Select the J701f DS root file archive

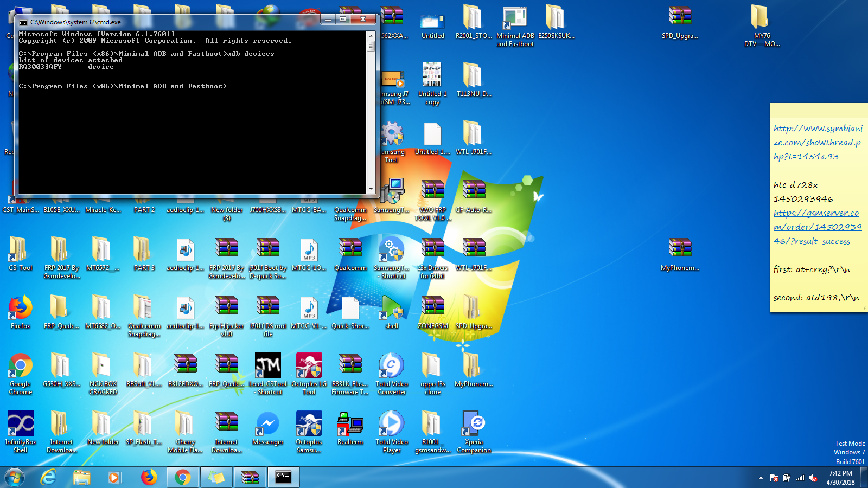click(267, 316)
